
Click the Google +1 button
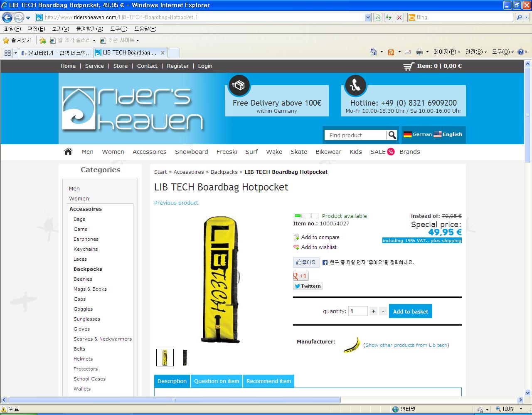coord(300,276)
